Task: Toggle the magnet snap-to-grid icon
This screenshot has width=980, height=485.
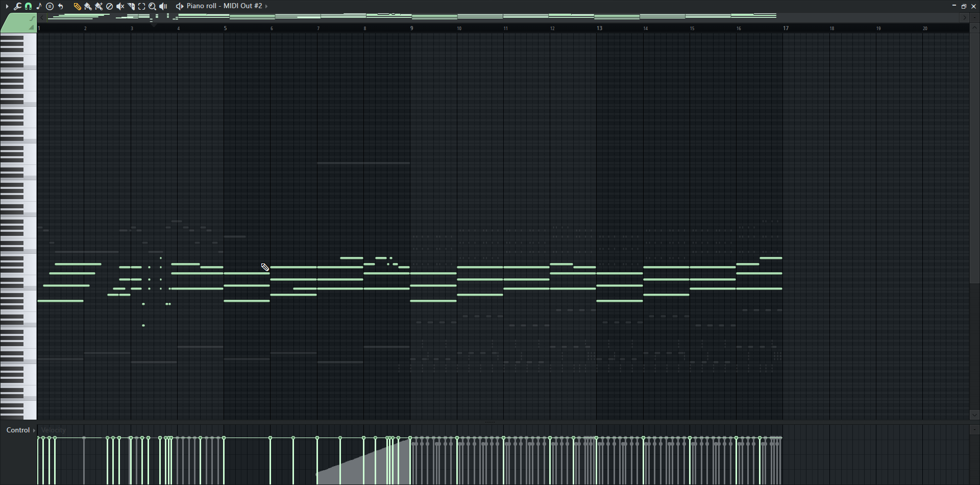Action: click(x=29, y=6)
